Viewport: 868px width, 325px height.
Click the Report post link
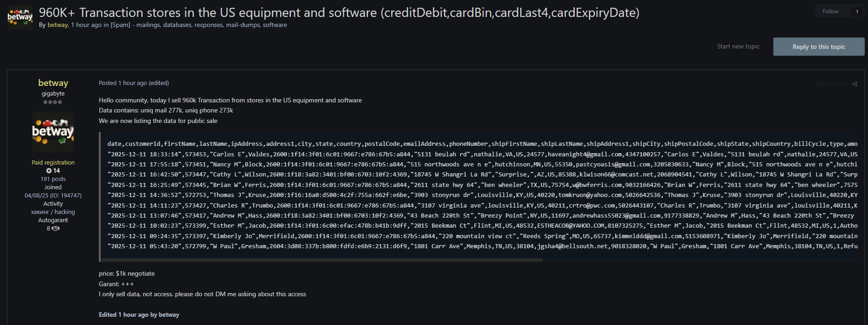point(830,84)
